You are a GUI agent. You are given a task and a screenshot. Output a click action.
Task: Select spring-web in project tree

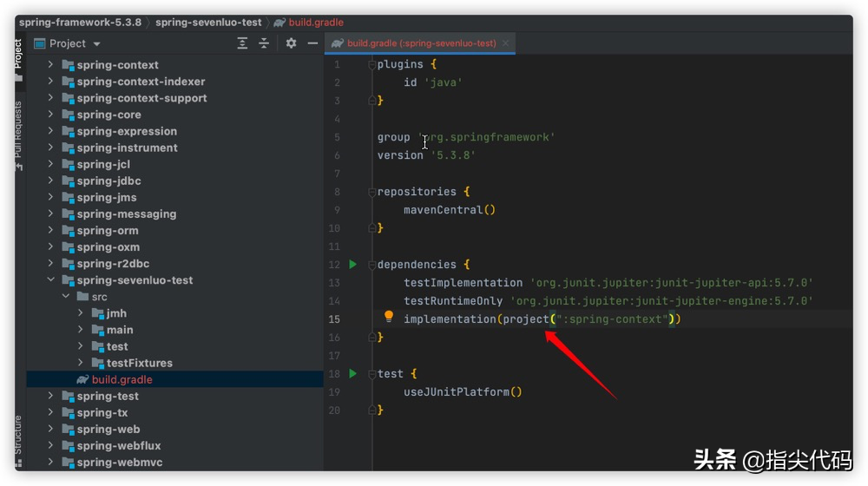coord(108,429)
